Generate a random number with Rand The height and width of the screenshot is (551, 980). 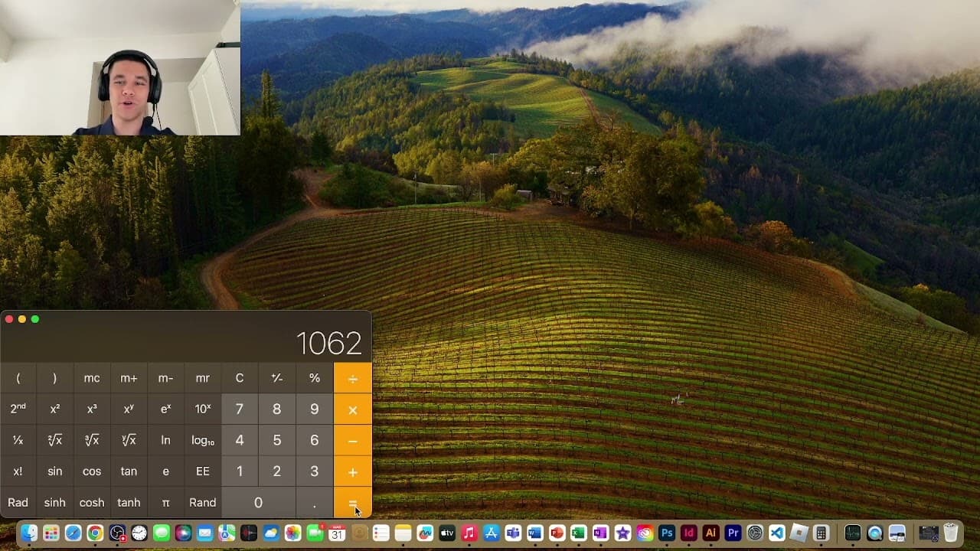click(203, 503)
